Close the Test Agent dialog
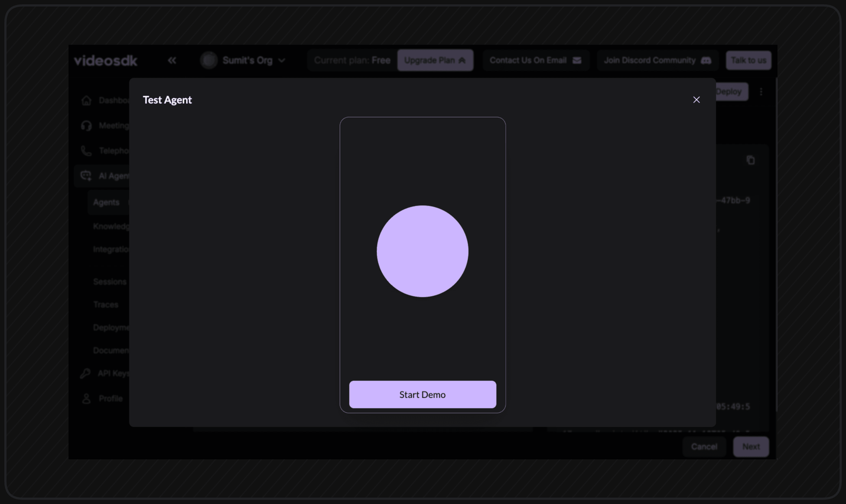The height and width of the screenshot is (504, 846). click(697, 100)
